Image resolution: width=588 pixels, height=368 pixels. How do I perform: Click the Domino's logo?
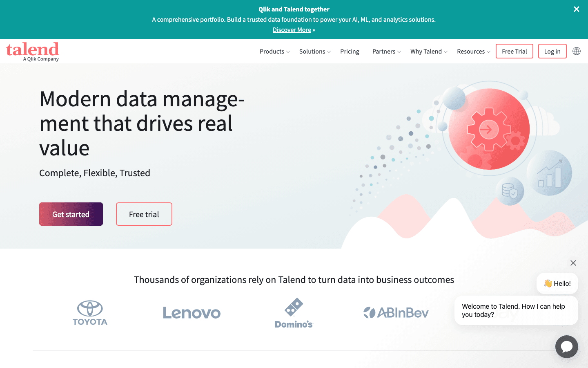pos(294,313)
